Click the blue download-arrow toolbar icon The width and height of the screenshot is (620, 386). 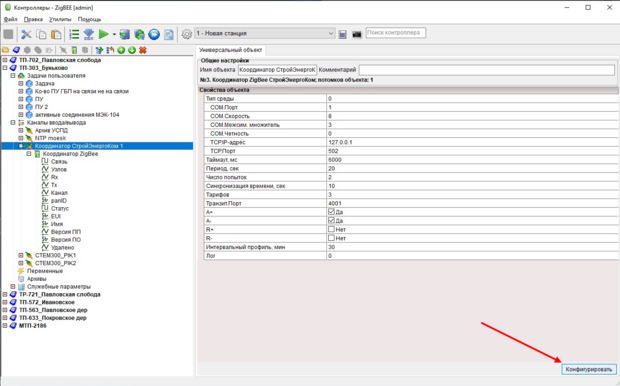coord(89,34)
